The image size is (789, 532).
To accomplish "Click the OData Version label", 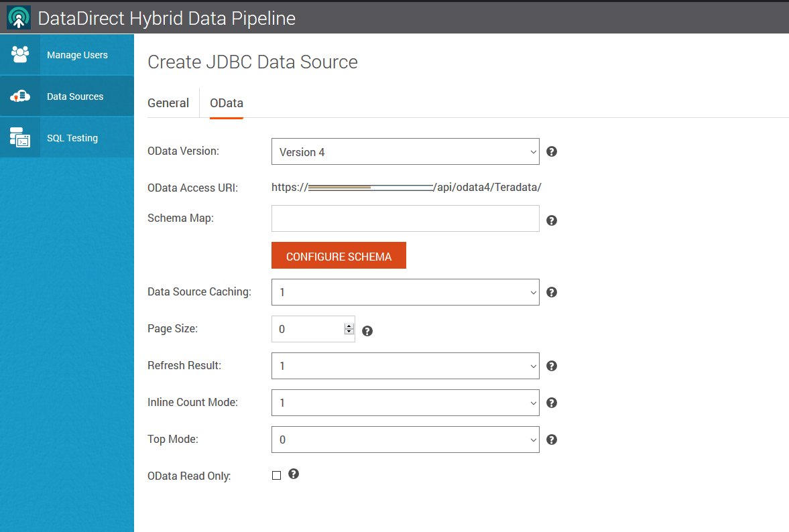I will [183, 151].
